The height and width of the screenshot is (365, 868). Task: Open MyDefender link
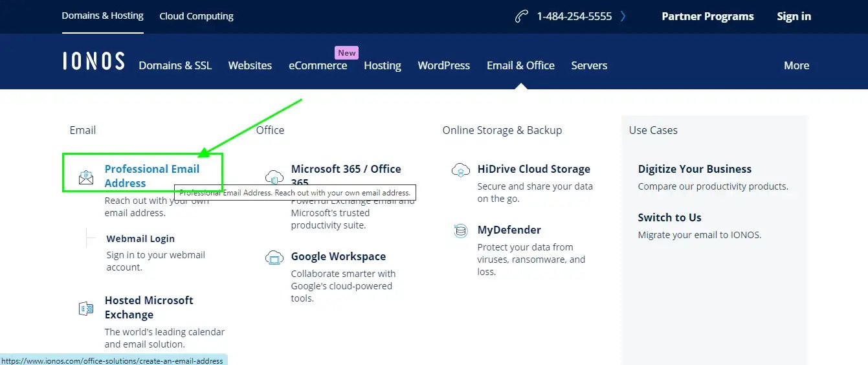509,230
